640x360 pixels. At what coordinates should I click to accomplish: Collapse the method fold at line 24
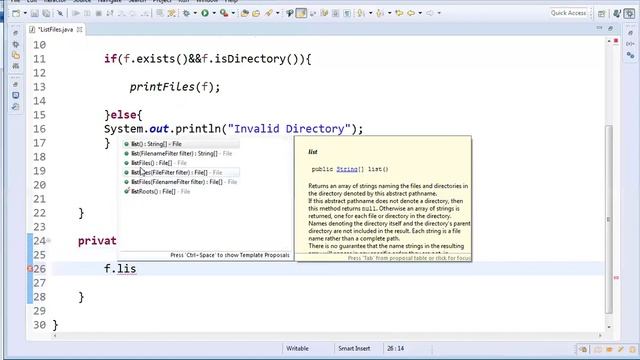click(49, 240)
